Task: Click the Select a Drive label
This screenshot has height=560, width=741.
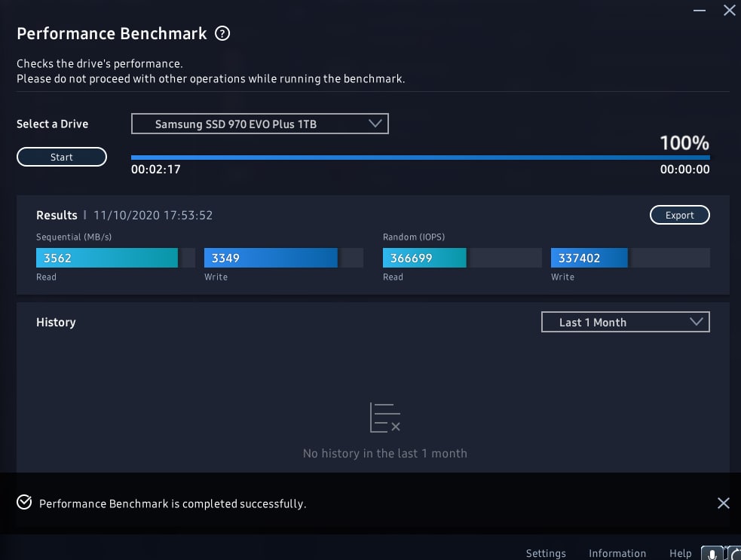Action: point(53,124)
